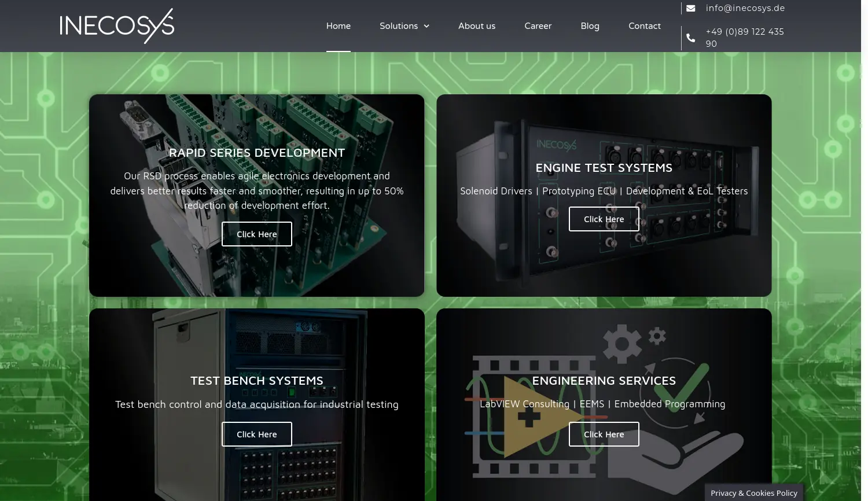Click the INECOSYS logo

117,26
